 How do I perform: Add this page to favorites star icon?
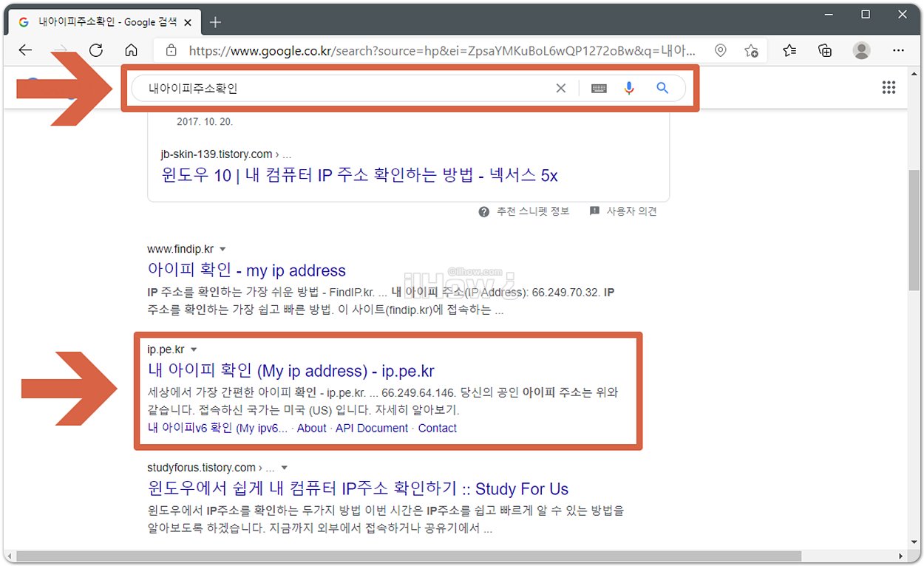click(x=752, y=50)
